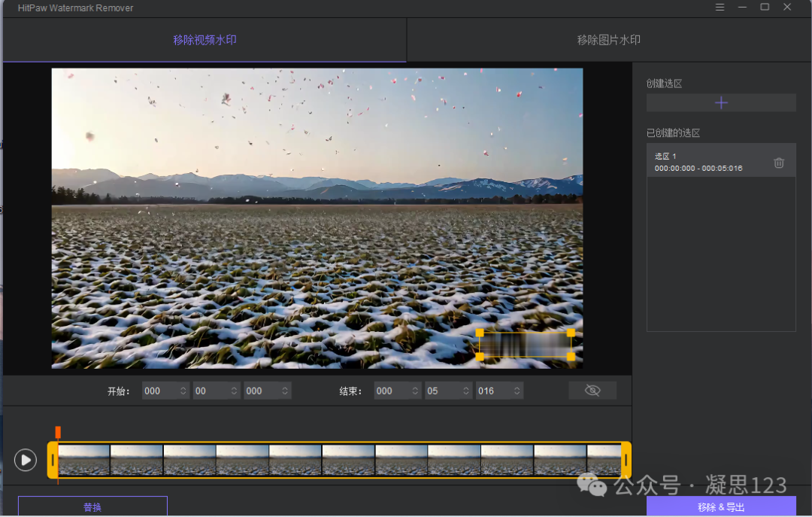Click the bottom-left handle of watermark selection
The image size is (812, 517).
point(480,357)
